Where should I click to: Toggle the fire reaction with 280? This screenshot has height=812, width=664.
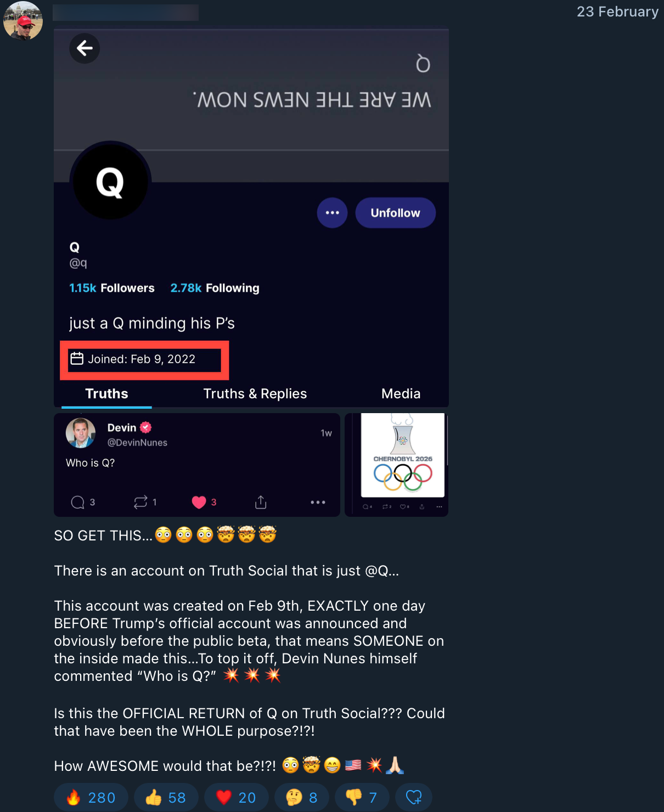pos(91,798)
